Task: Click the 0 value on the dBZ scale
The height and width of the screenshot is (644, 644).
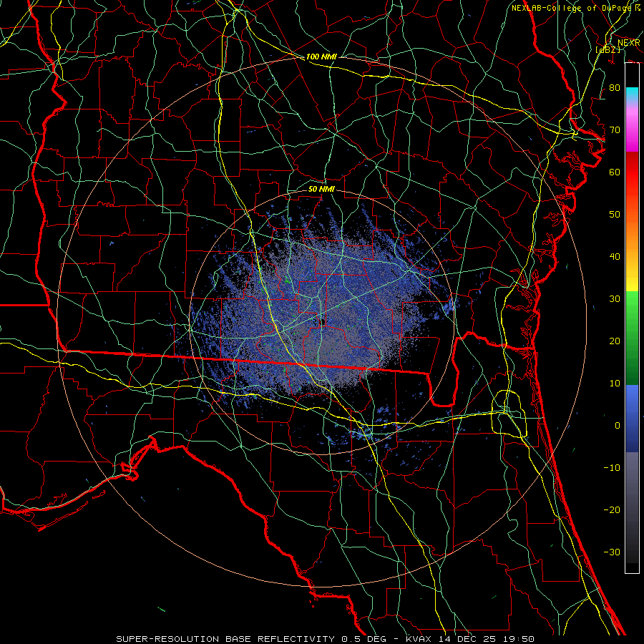Action: pyautogui.click(x=618, y=426)
